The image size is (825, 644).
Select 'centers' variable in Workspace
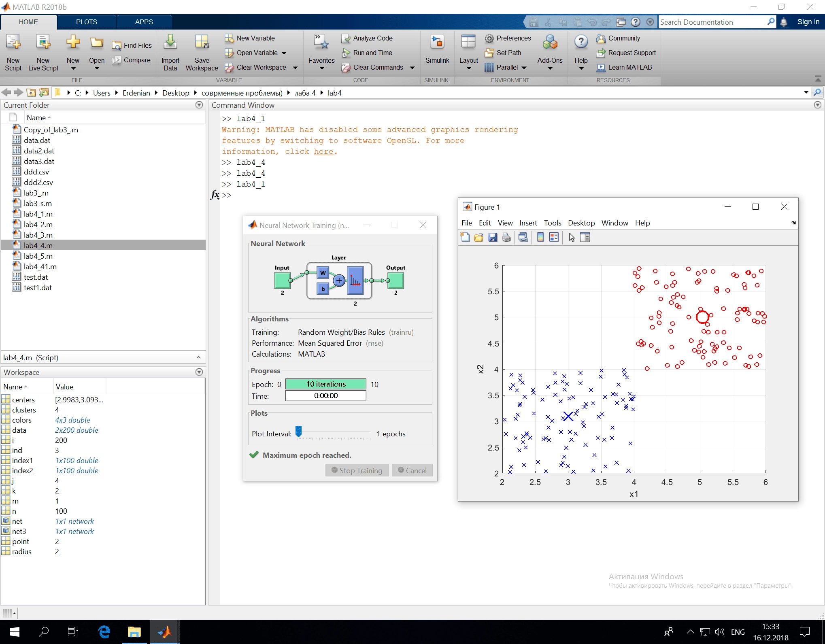coord(23,400)
